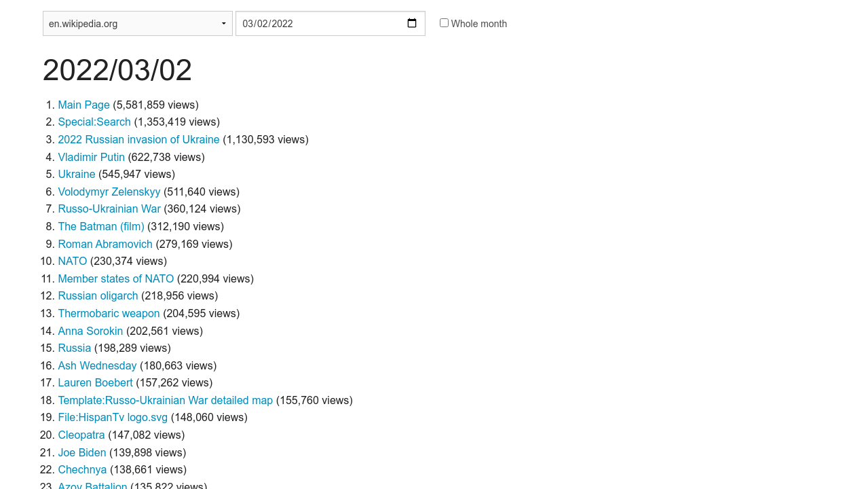Viewport: 868px width, 489px height.
Task: Open 2022 Russian invasion of Ukraine article
Action: click(138, 139)
